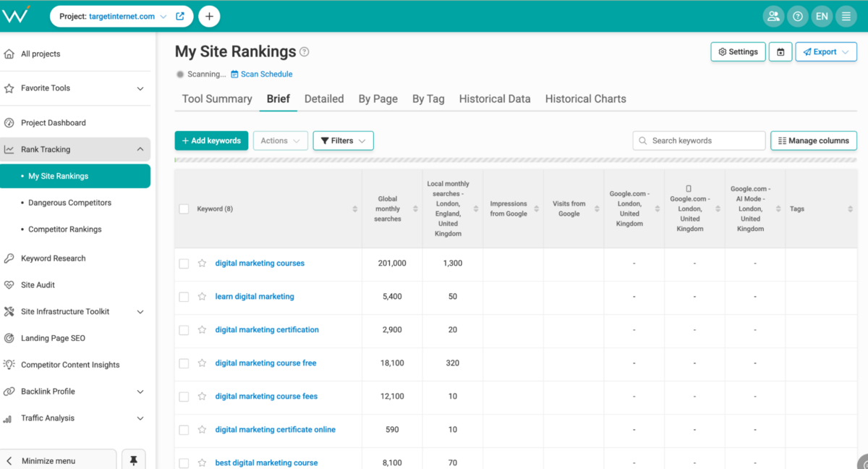Check the best digital marketing course row
The image size is (868, 469).
(x=184, y=463)
